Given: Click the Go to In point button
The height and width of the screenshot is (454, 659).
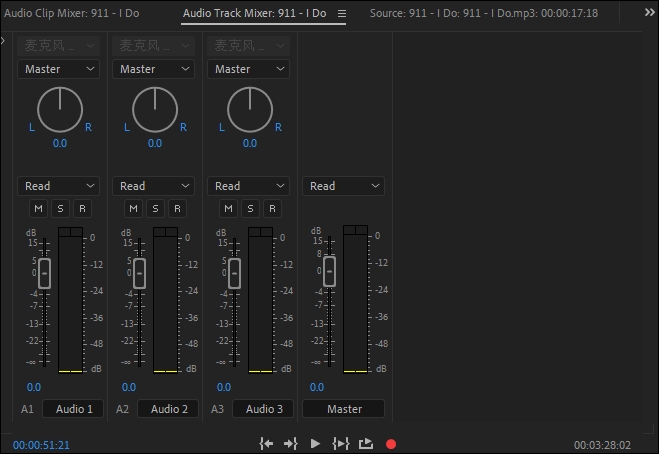Looking at the screenshot, I should (x=266, y=443).
